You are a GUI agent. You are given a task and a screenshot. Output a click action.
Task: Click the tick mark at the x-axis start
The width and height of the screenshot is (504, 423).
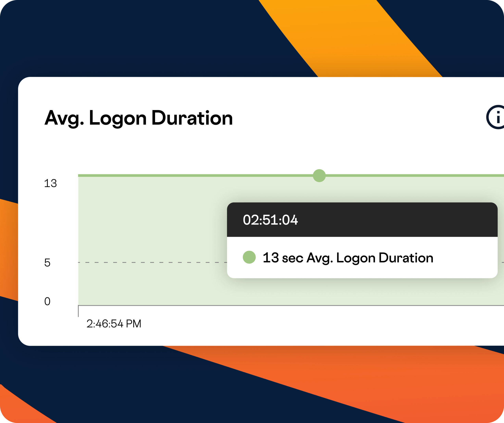[78, 311]
